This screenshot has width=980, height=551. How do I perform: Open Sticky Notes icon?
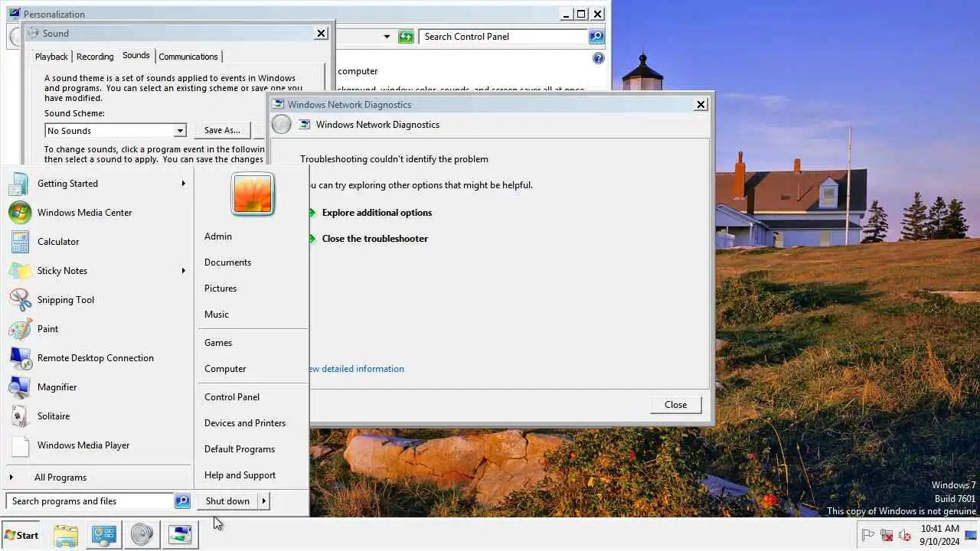(x=20, y=271)
